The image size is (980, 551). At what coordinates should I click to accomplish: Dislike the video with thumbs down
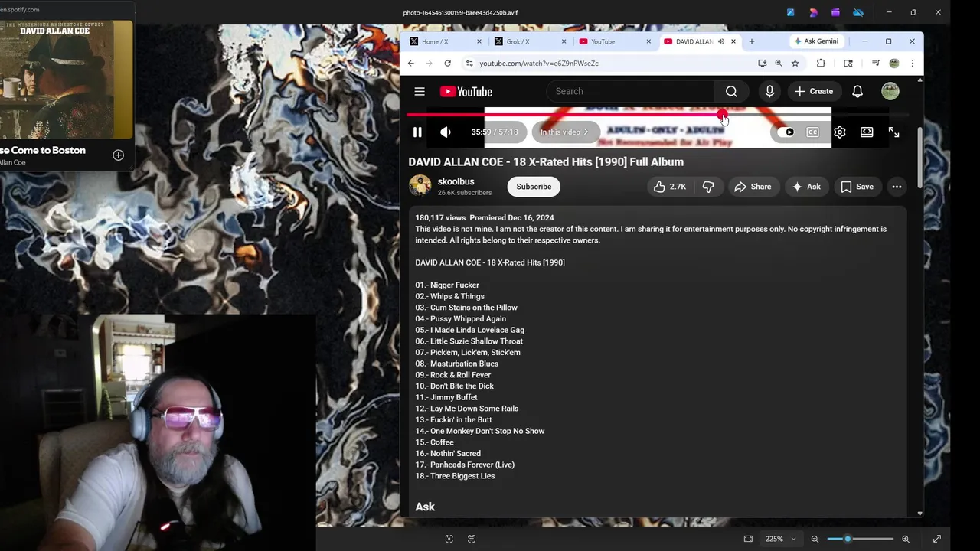coord(708,187)
